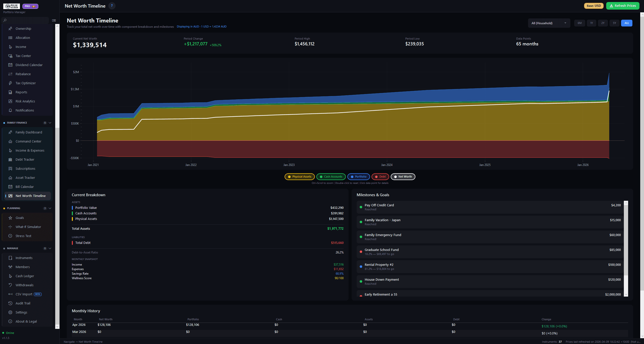This screenshot has height=344, width=644.
Task: Switch to the 1Y time range
Action: [591, 23]
